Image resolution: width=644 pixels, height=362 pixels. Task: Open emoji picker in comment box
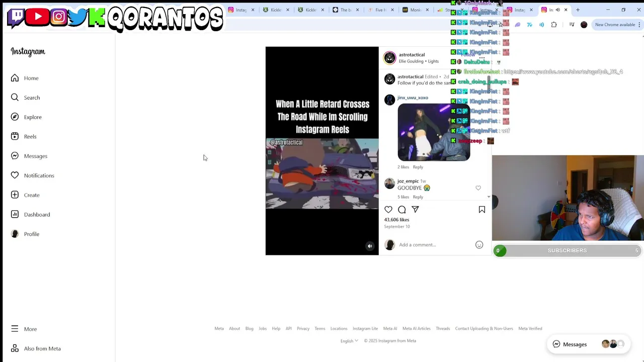(x=479, y=245)
